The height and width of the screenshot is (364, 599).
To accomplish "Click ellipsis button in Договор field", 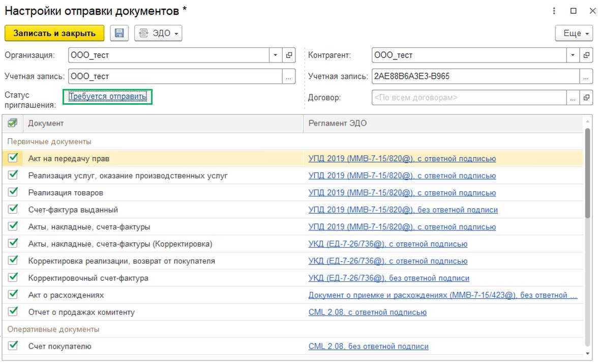I will (573, 98).
